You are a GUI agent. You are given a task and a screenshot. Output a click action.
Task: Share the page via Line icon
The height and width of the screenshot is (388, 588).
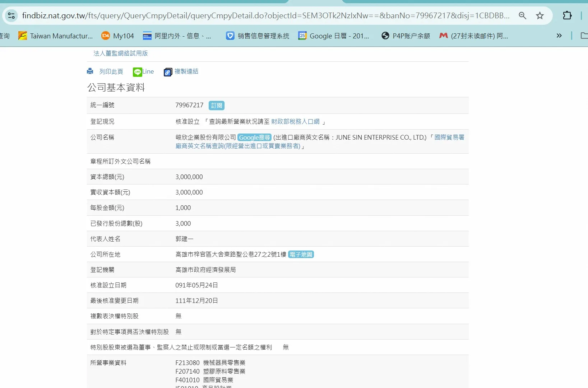point(138,72)
